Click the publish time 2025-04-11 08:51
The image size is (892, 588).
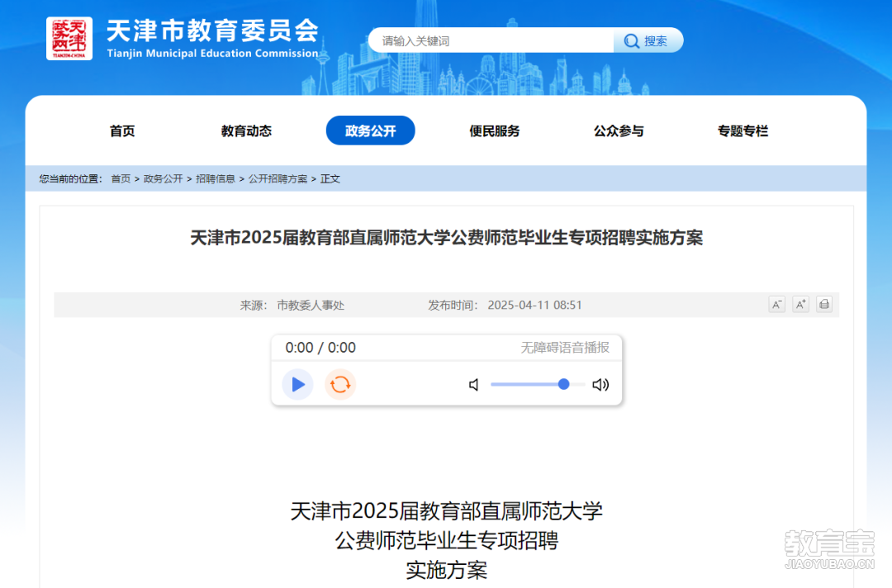pos(534,306)
